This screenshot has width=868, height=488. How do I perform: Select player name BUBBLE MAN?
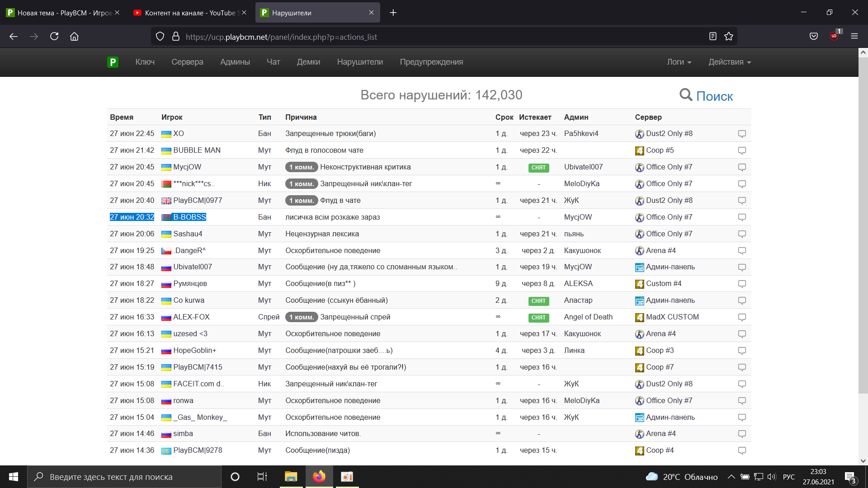click(x=197, y=150)
